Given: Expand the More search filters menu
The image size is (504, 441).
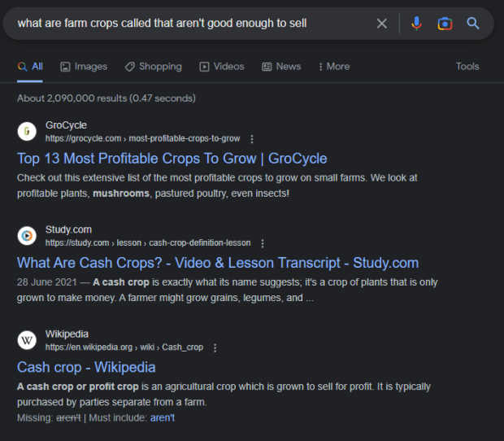Looking at the screenshot, I should (x=333, y=67).
